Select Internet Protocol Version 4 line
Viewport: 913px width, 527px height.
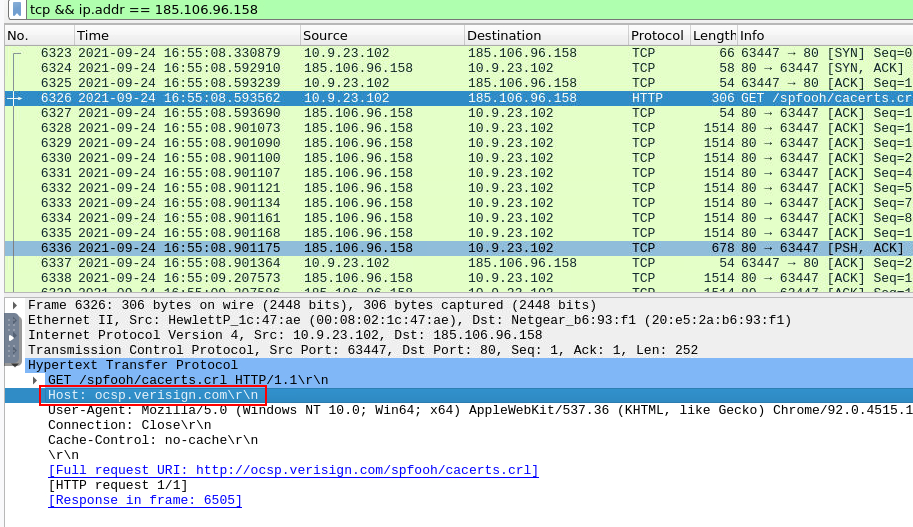(x=285, y=335)
